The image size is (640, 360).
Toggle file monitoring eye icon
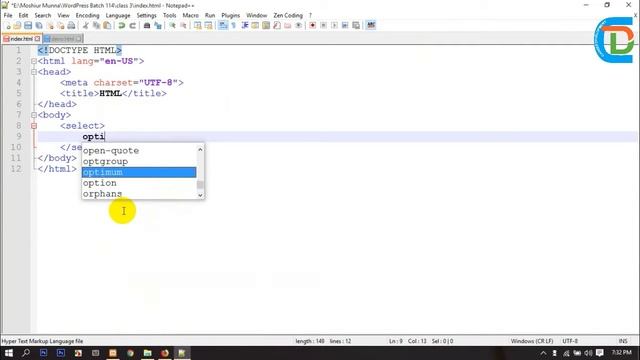299,25
